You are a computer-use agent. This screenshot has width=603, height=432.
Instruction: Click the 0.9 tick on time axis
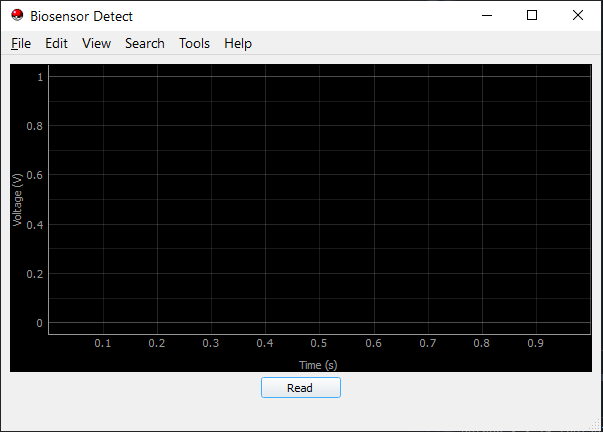[535, 344]
